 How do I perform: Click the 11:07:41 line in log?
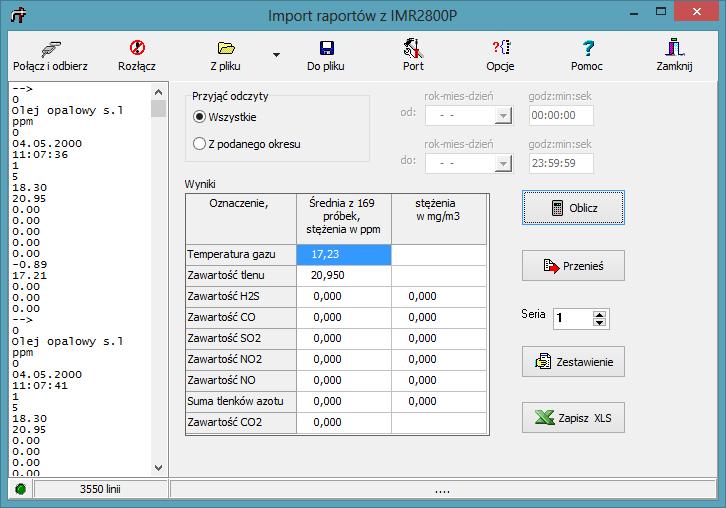tap(40, 386)
